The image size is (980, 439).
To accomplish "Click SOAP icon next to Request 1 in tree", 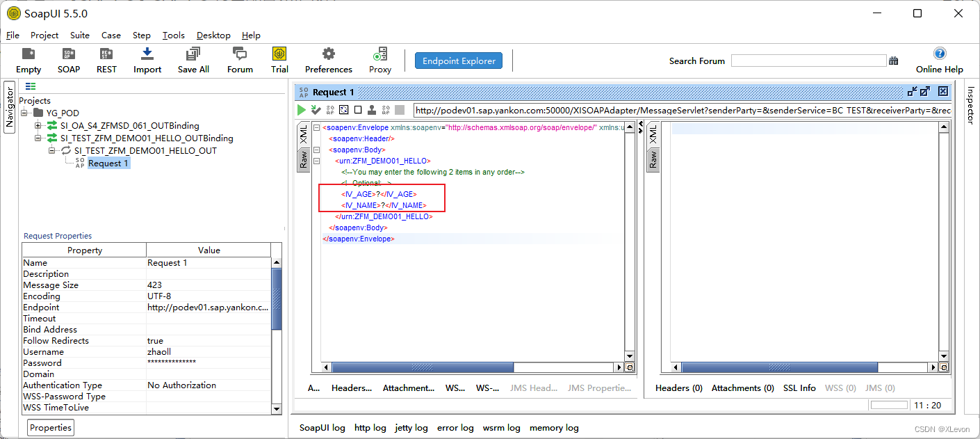I will click(x=79, y=163).
